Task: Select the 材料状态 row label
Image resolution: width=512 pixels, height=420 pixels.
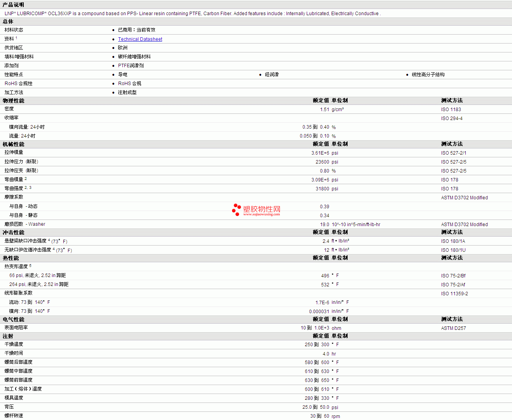Action: pyautogui.click(x=14, y=30)
